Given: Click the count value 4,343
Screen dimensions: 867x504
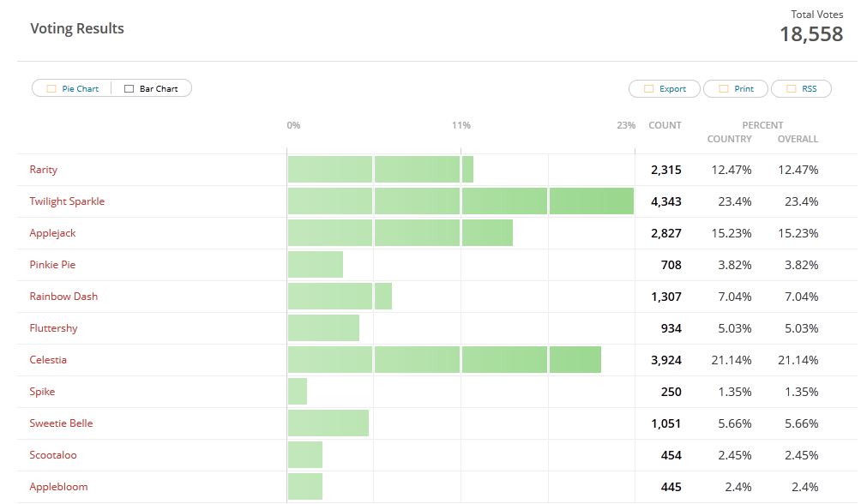Looking at the screenshot, I should click(x=666, y=201).
